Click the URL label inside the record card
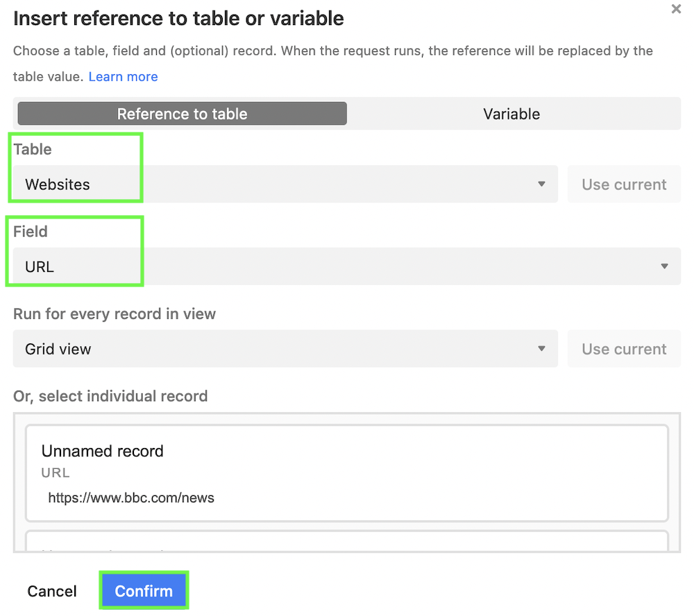 55,472
